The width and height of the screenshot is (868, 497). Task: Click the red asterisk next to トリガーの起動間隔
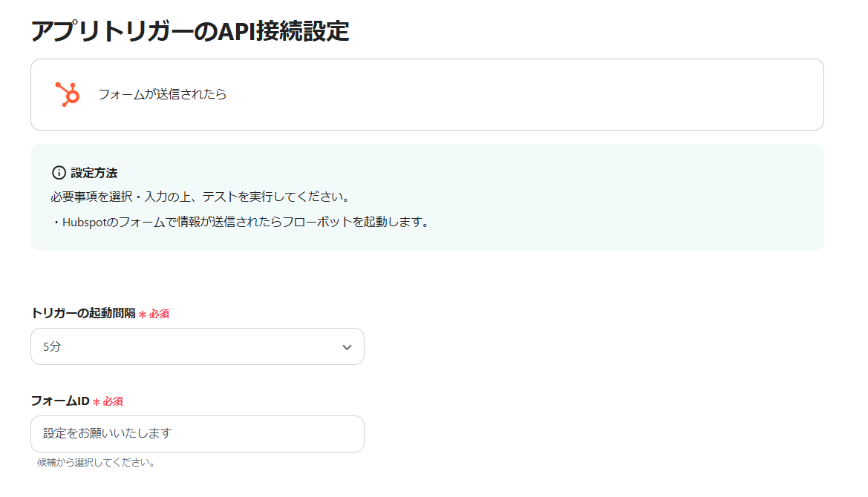(x=142, y=314)
